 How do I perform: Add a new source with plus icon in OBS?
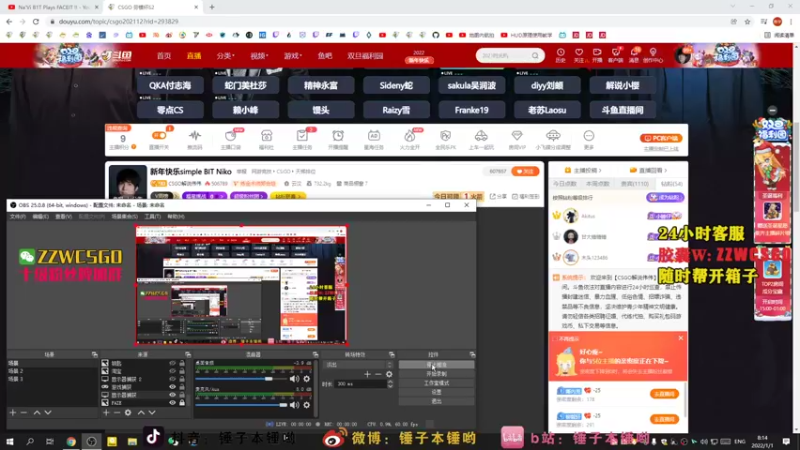(x=106, y=412)
